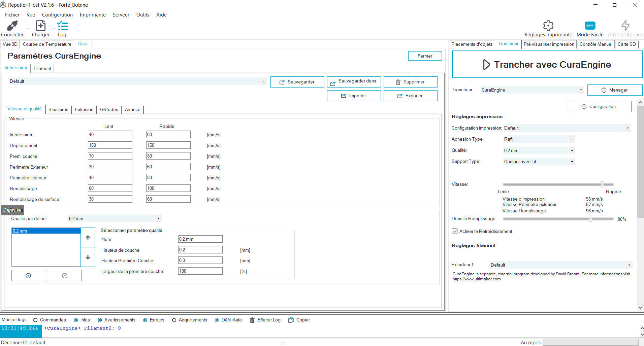Click the Copier log icon
The image size is (644, 346).
pos(291,320)
